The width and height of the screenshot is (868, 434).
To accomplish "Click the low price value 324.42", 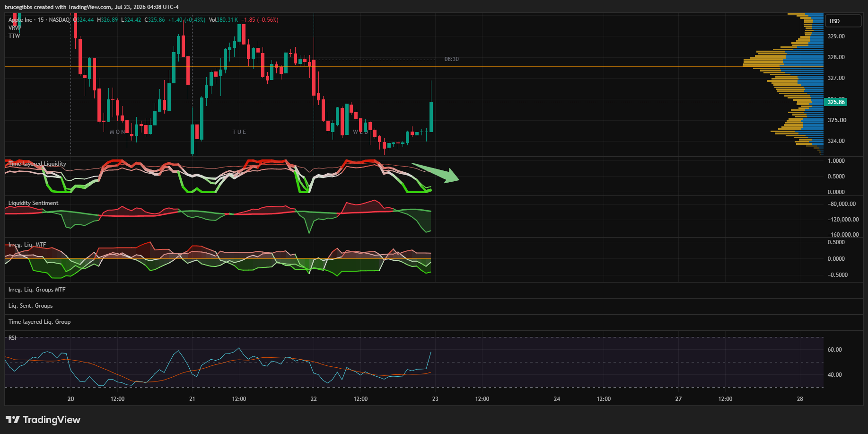I will tap(132, 20).
